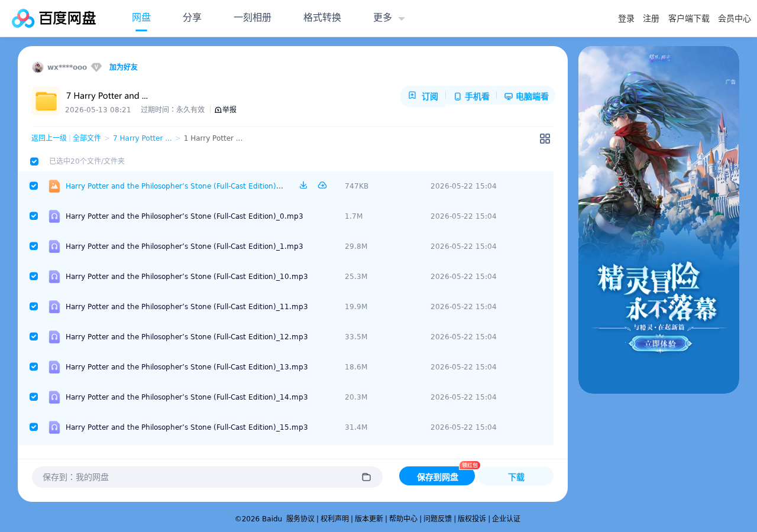Uncheck the _0.mp3 file checkbox

pos(34,216)
